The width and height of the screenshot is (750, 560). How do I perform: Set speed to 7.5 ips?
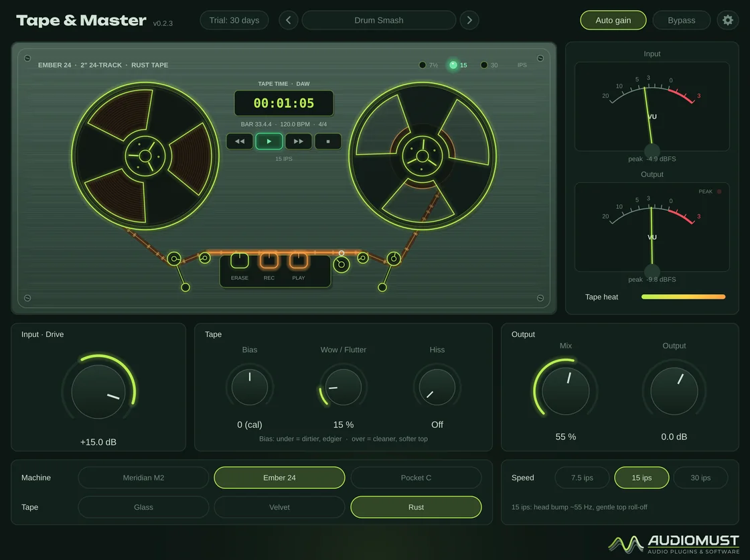coord(582,478)
